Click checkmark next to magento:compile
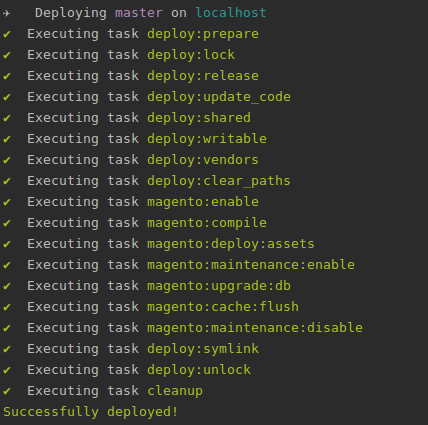The image size is (428, 425). [x=7, y=223]
